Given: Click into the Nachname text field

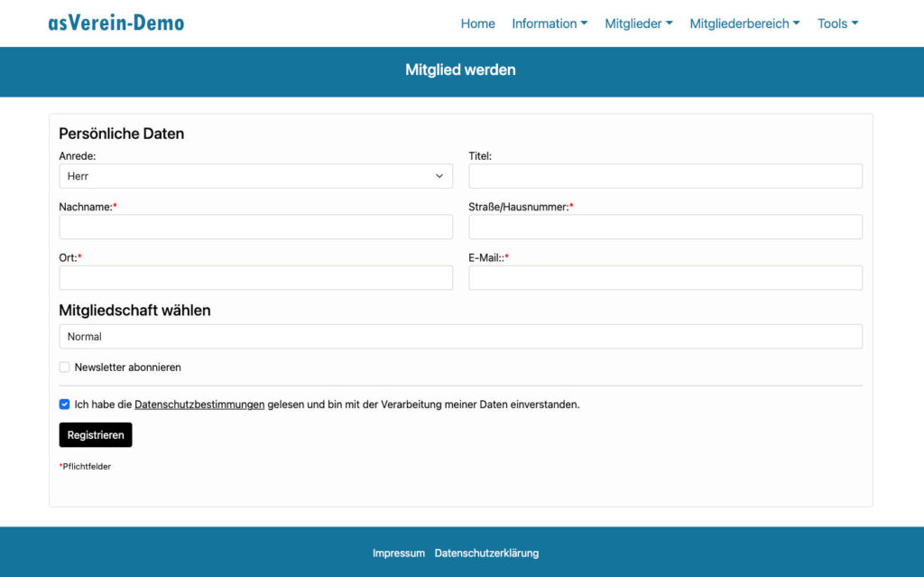Looking at the screenshot, I should (255, 227).
